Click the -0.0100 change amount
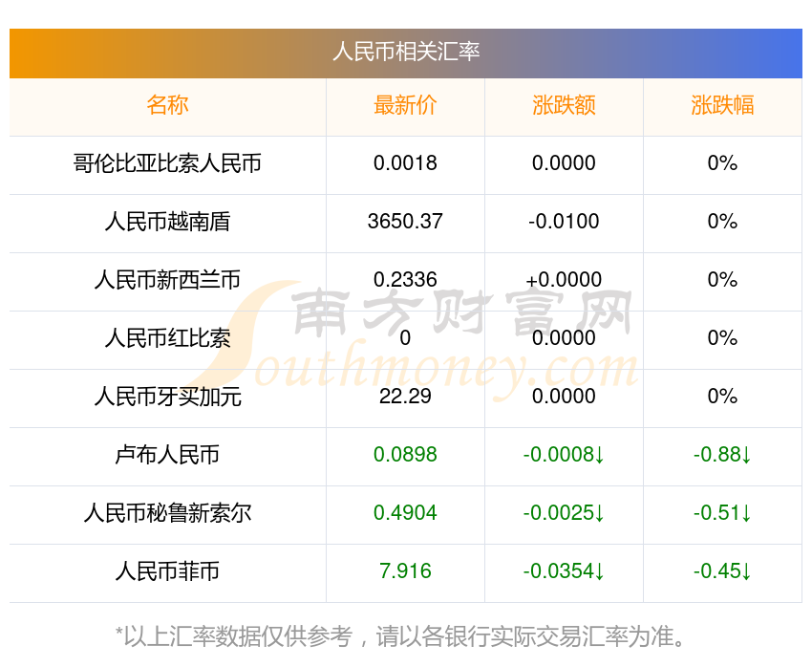Viewport: 812px width, 667px height. tap(564, 222)
